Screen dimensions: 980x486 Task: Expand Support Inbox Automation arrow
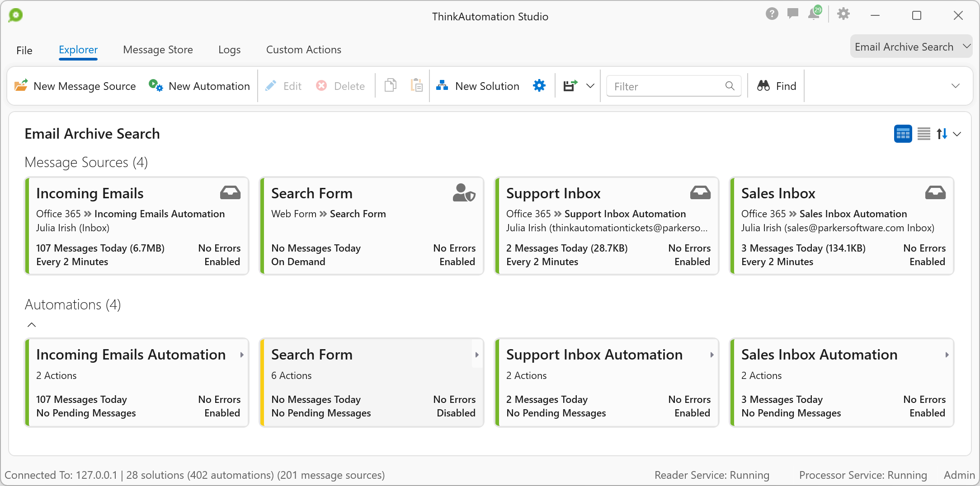pos(712,355)
